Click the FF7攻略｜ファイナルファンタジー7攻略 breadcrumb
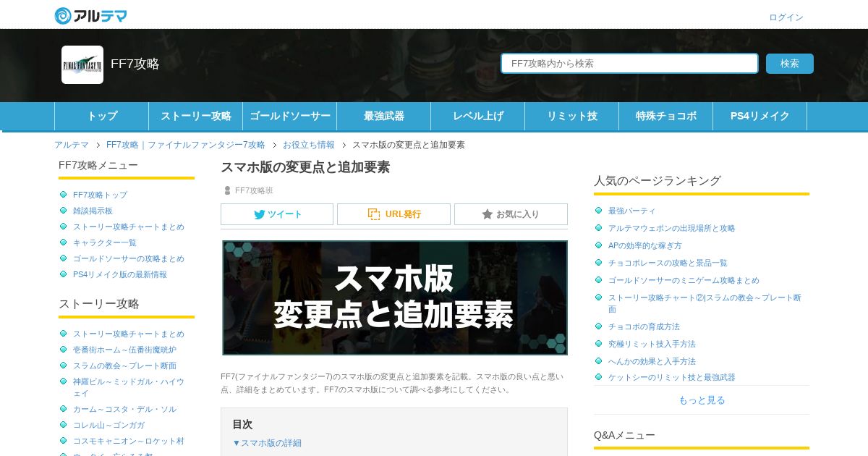The image size is (868, 456). pyautogui.click(x=185, y=145)
